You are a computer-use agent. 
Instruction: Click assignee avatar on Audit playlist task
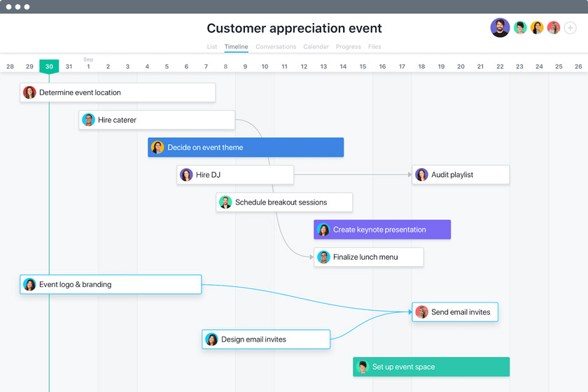click(x=421, y=175)
